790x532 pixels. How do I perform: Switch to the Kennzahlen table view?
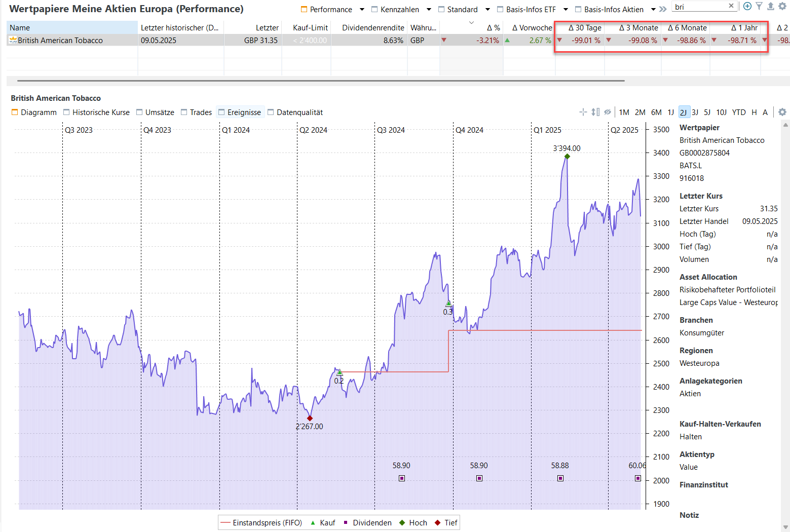(395, 10)
